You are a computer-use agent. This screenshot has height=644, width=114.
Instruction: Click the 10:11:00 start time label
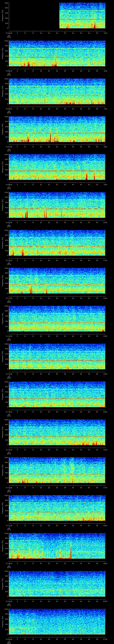9,298
